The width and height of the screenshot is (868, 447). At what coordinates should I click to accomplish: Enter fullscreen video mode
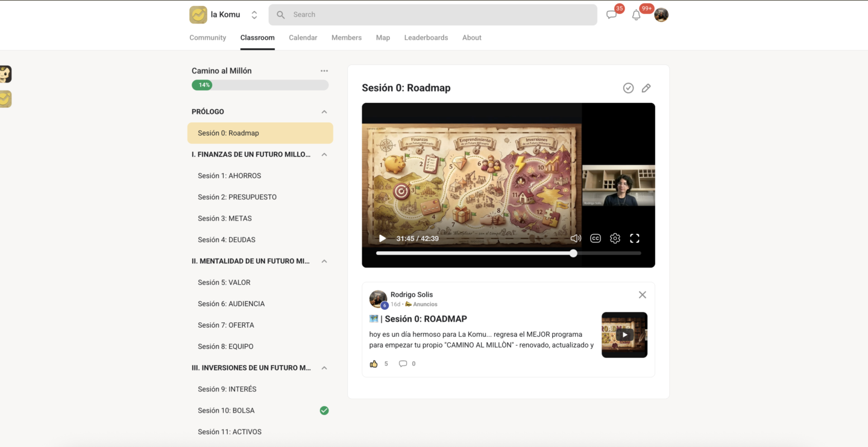[635, 239]
